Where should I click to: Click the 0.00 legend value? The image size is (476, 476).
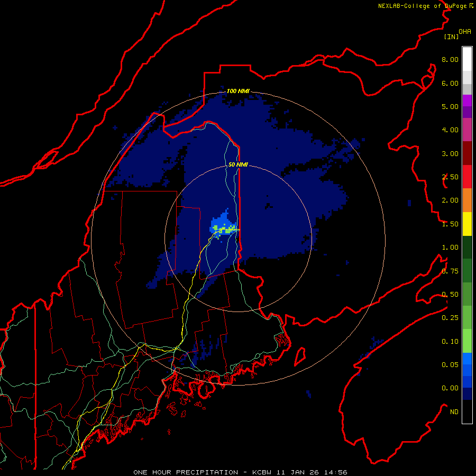point(450,388)
